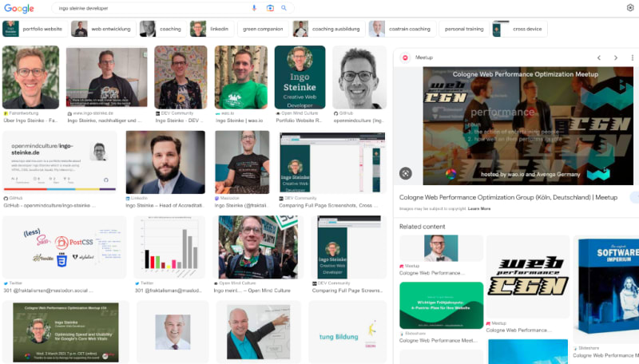
Task: Open settings gear icon
Action: (x=630, y=8)
